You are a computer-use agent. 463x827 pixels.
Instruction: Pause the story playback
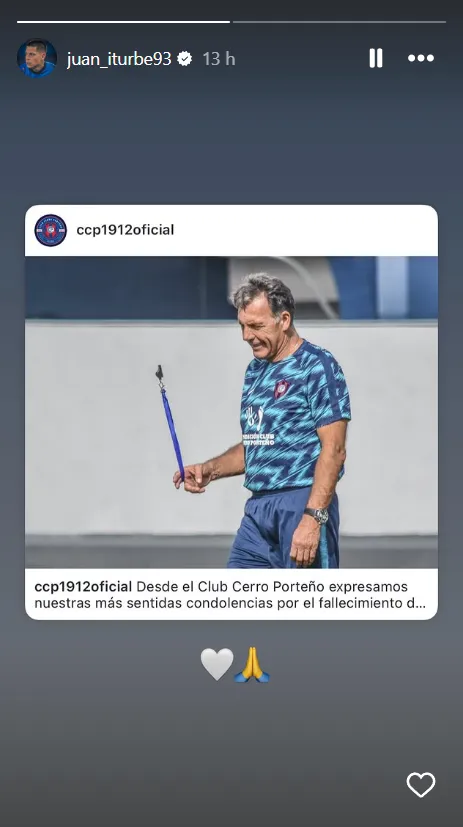pyautogui.click(x=375, y=58)
